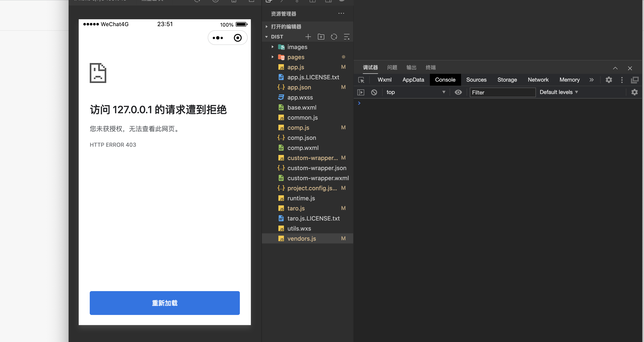
Task: Open app.js.LICENSE.txt file
Action: (x=307, y=77)
